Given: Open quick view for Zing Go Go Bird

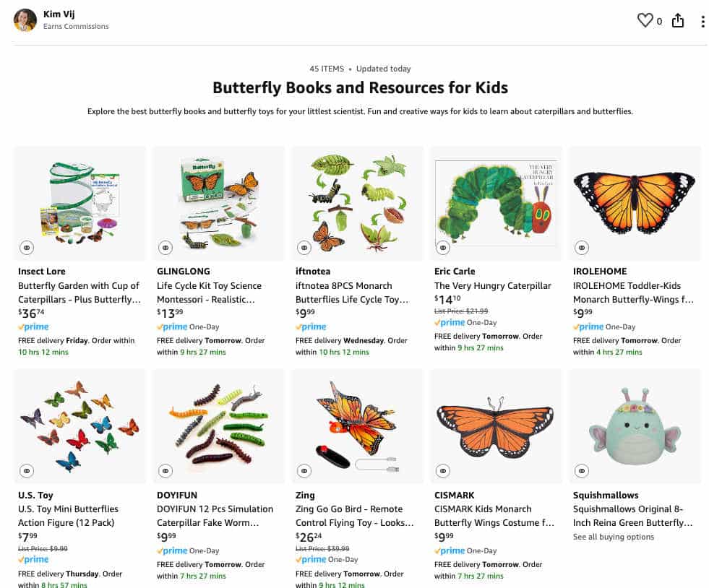Looking at the screenshot, I should pyautogui.click(x=304, y=471).
